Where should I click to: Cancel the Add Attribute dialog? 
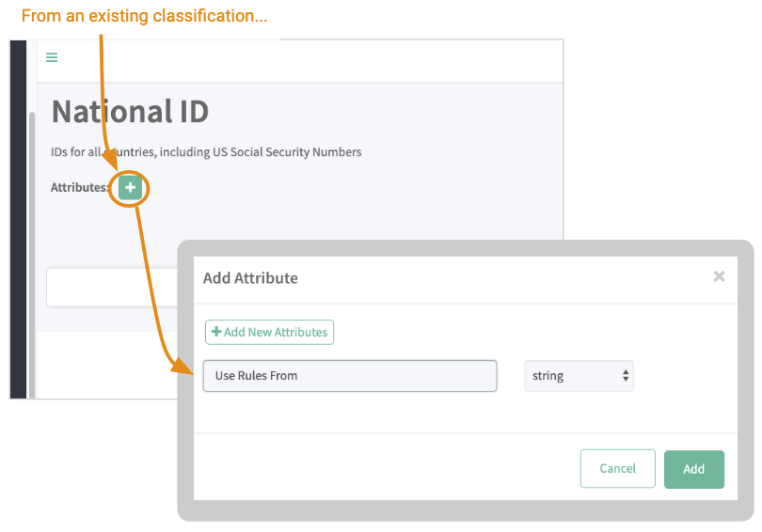(x=617, y=469)
